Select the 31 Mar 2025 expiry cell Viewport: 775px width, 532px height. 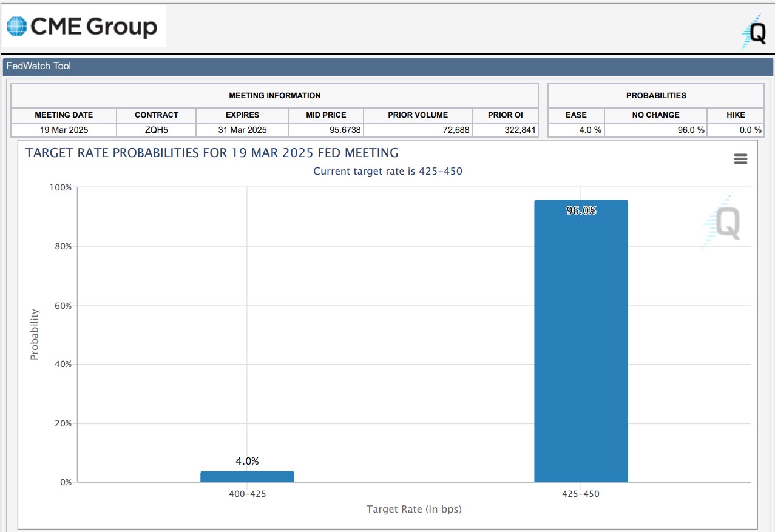(x=242, y=130)
